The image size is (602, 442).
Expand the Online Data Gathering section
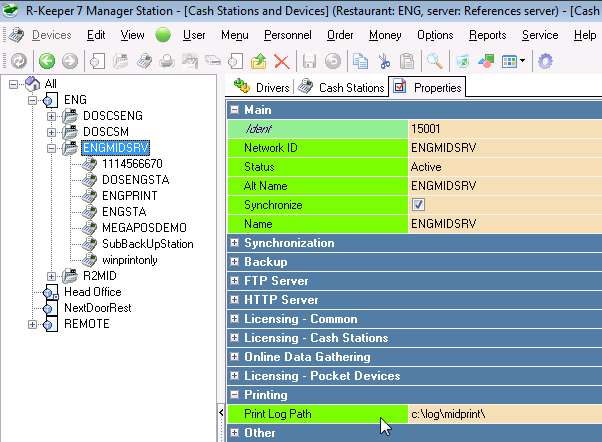click(234, 356)
